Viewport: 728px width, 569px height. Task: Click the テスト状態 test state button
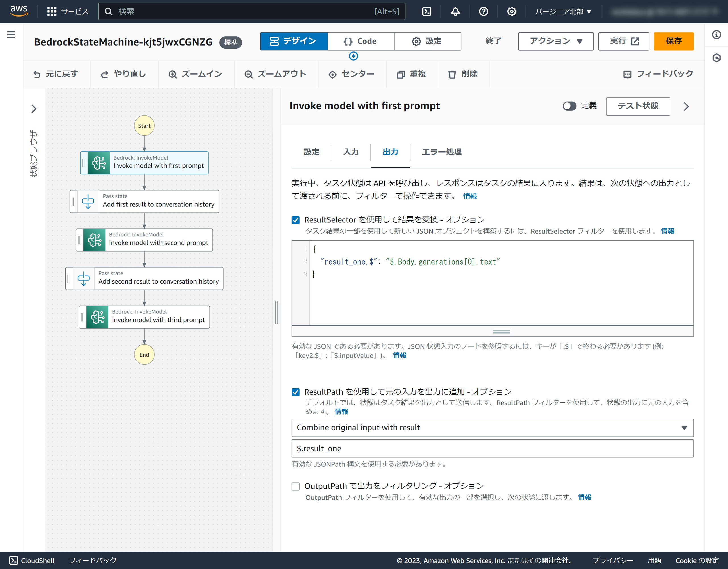click(x=638, y=106)
